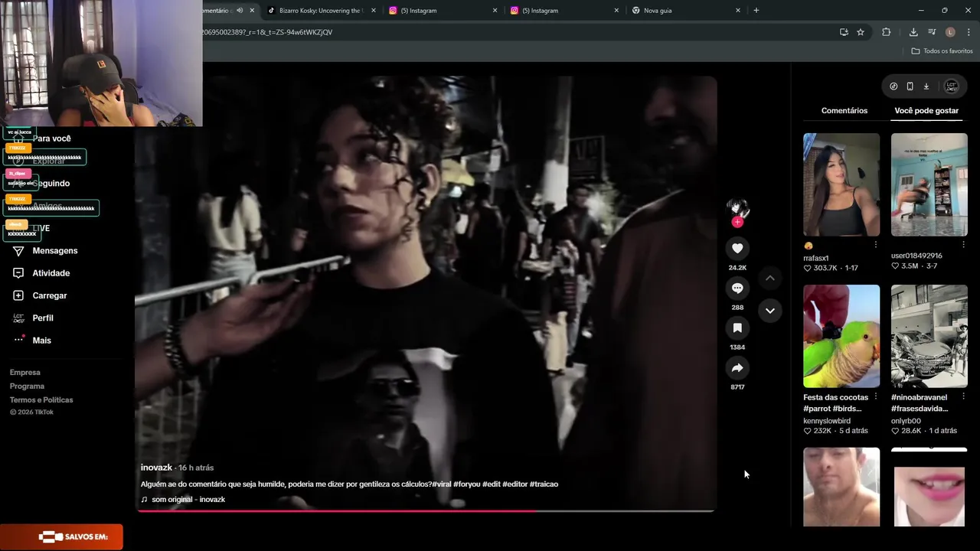
Task: Bookmark page with star icon
Action: pos(861,32)
